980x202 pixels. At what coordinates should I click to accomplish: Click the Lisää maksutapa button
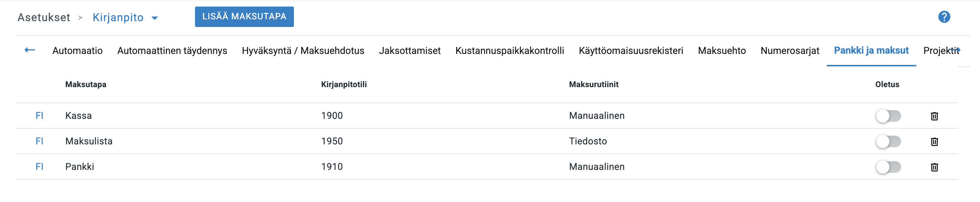[244, 17]
